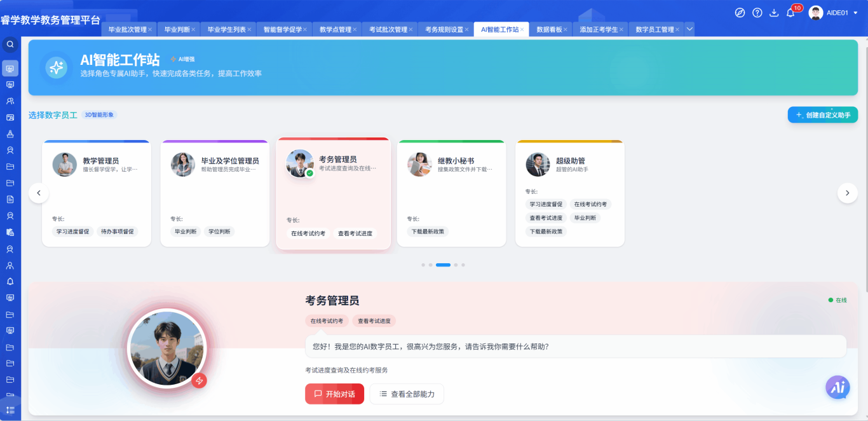
Task: Switch to the 考试批次管理 tab
Action: pos(388,29)
